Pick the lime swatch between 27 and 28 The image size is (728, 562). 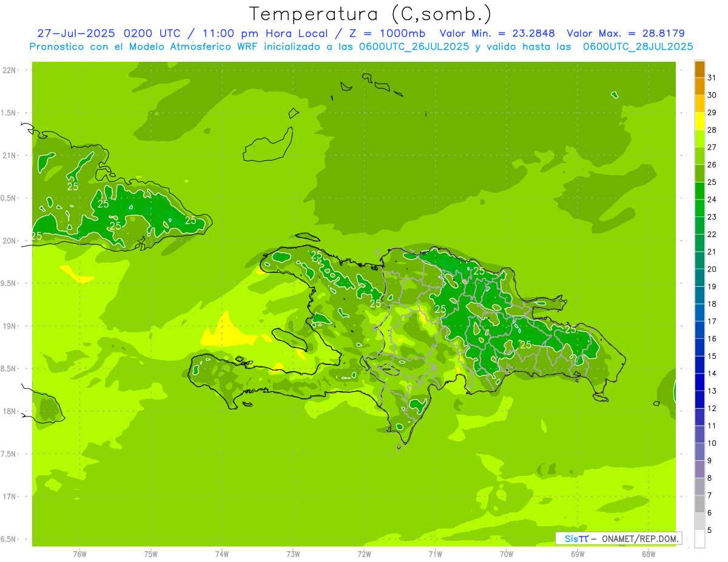(x=699, y=139)
